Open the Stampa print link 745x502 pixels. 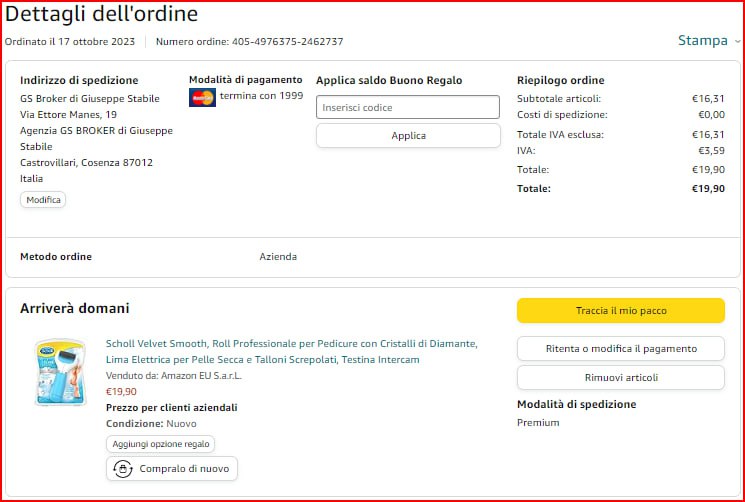point(702,41)
